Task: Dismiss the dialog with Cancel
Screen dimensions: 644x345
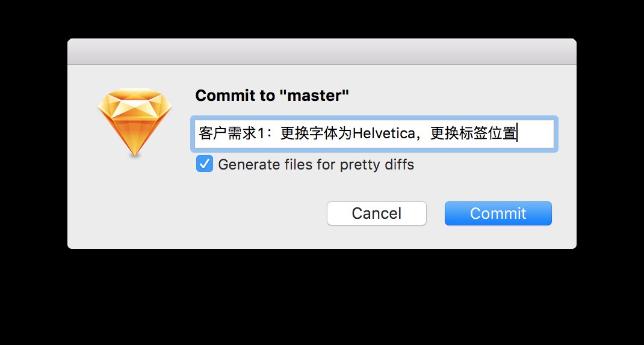Action: point(377,213)
